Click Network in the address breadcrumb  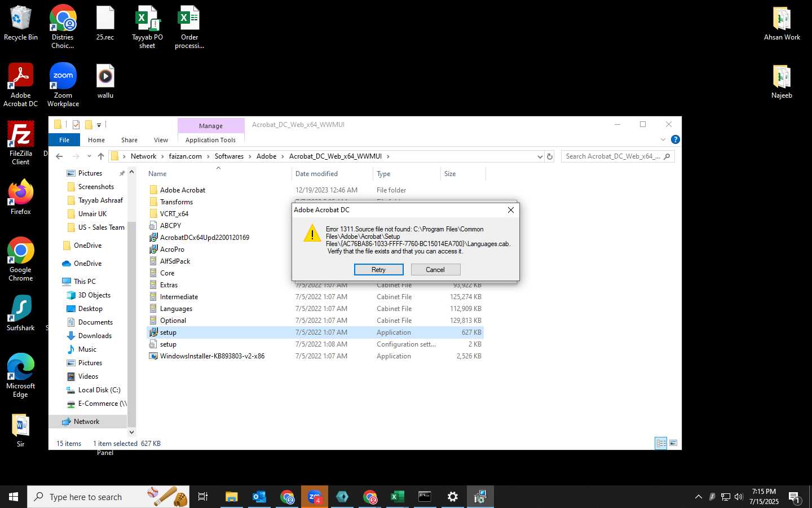(x=143, y=156)
